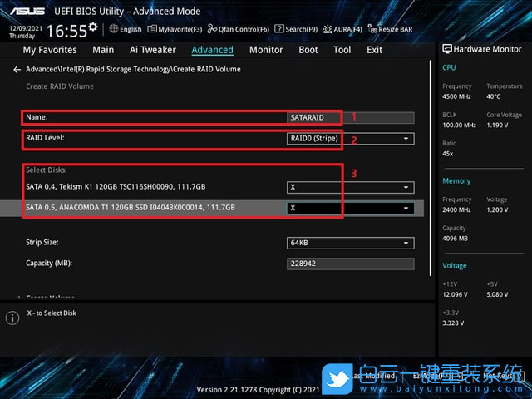This screenshot has height=399, width=532.
Task: Click the Ratio value 45x
Action: [447, 154]
